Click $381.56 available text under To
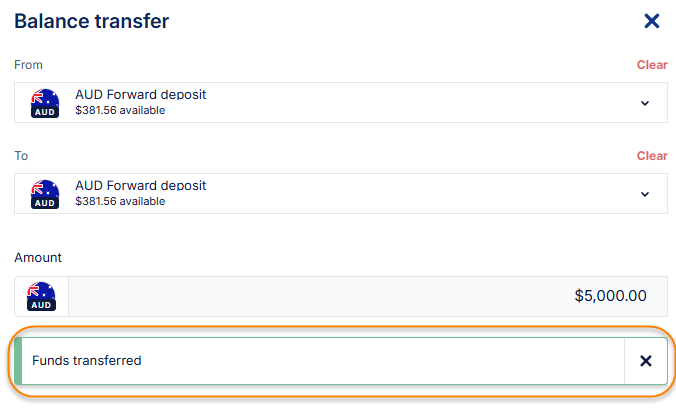The height and width of the screenshot is (413, 676). click(x=120, y=202)
